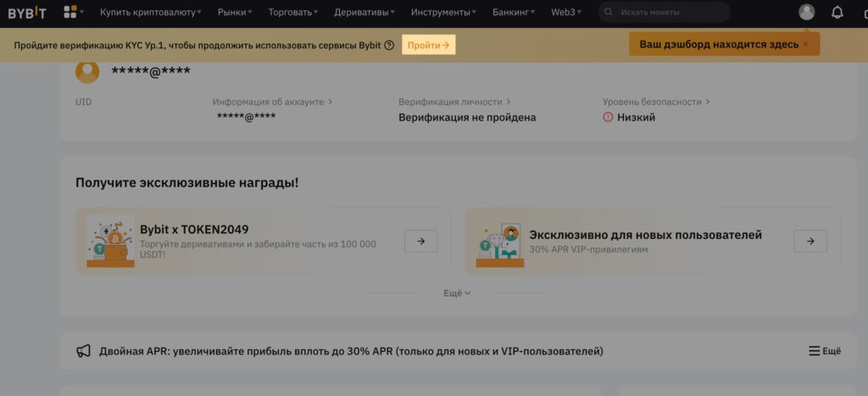Open the user profile avatar
The height and width of the screenshot is (396, 868).
[807, 12]
